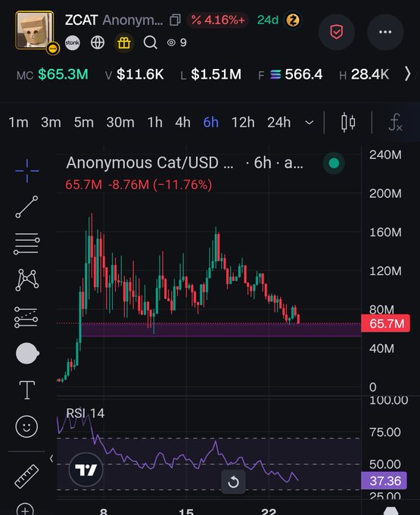The width and height of the screenshot is (420, 515).
Task: Tap the zoom-in plus tool
Action: pos(25,510)
